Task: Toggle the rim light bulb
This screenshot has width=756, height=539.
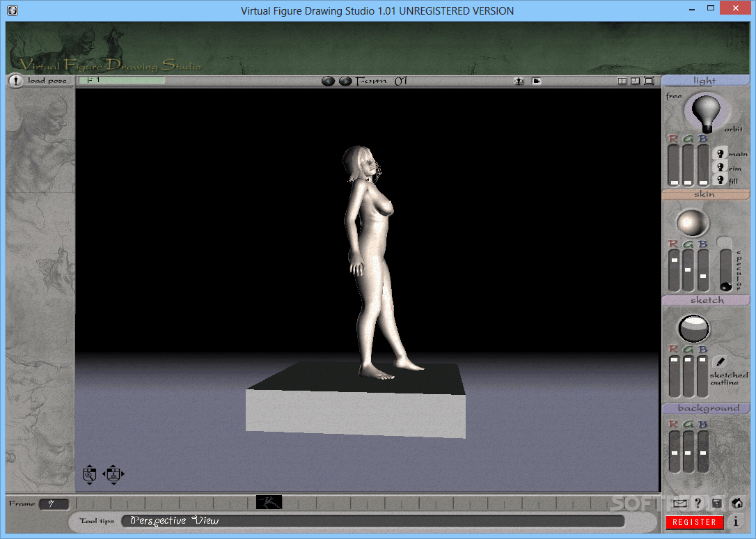Action: (720, 167)
